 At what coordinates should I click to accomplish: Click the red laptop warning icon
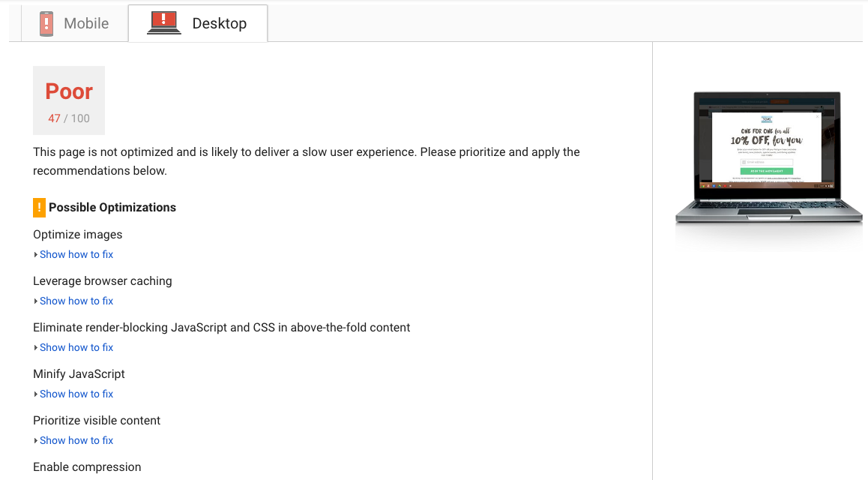(x=164, y=23)
